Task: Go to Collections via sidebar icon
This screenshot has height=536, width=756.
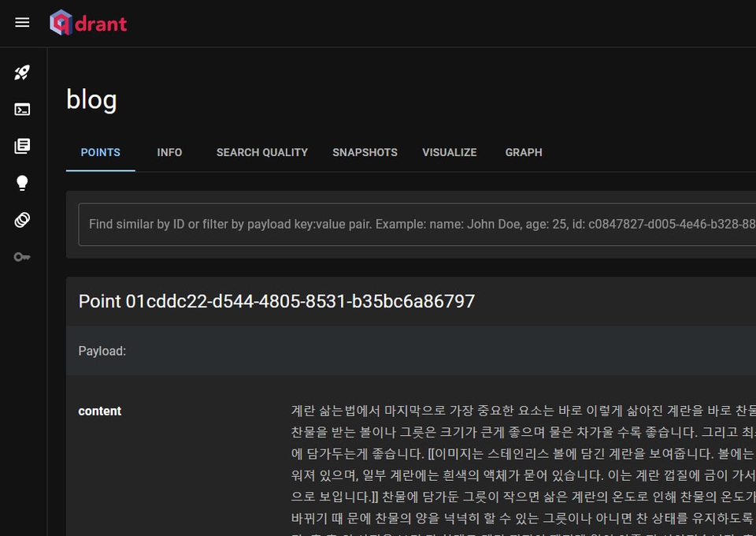Action: pyautogui.click(x=22, y=146)
